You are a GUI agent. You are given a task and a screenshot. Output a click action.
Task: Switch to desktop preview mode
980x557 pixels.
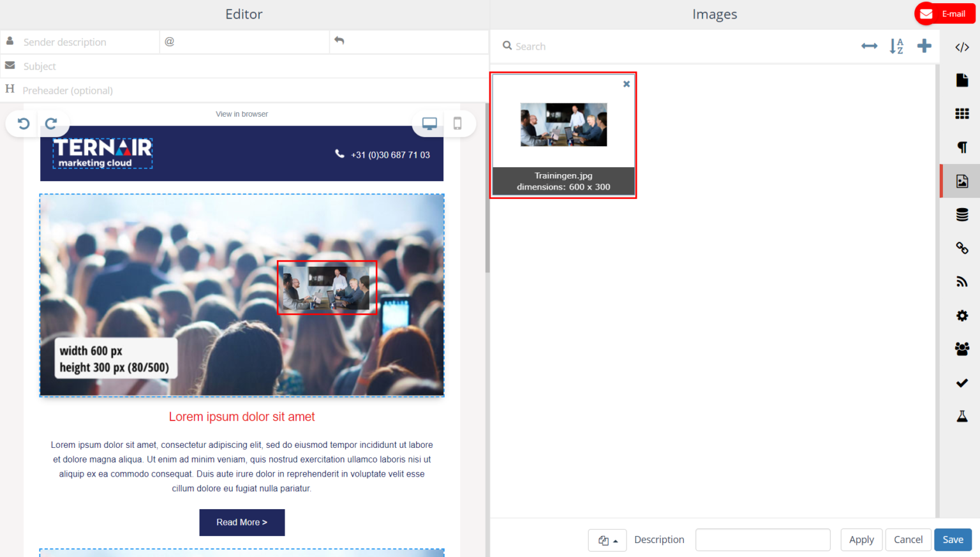coord(429,124)
